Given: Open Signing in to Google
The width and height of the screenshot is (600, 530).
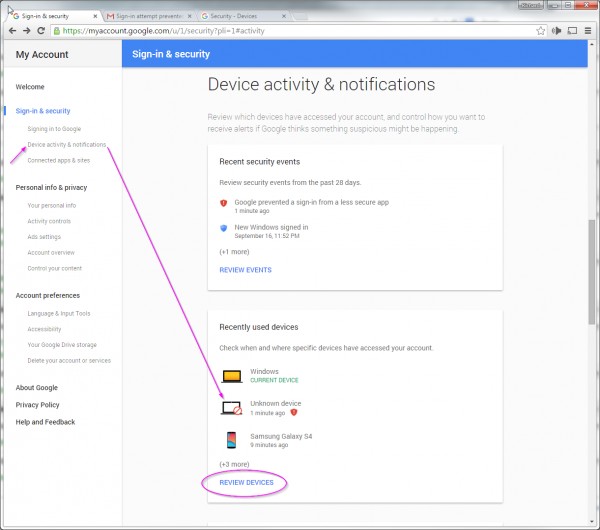Looking at the screenshot, I should point(54,129).
